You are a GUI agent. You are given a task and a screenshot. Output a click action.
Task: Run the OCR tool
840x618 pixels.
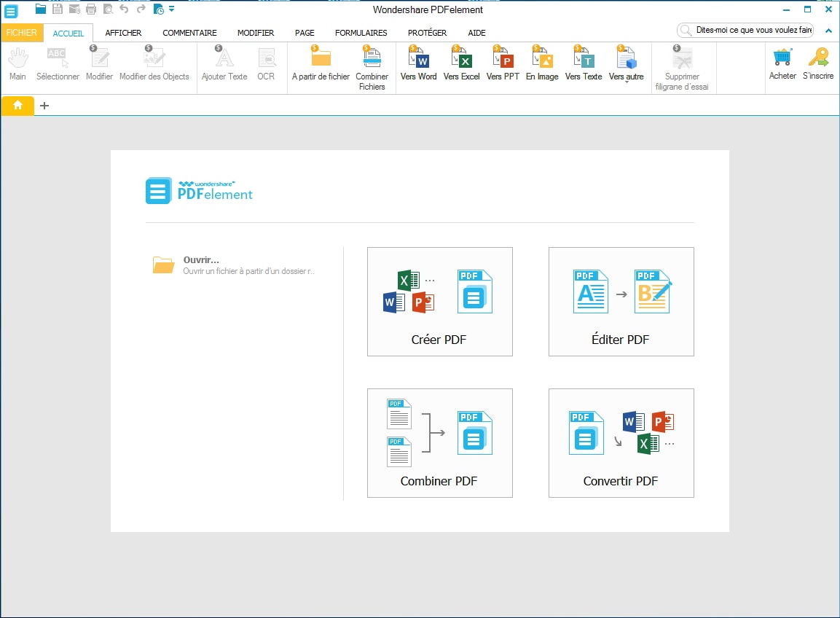click(x=266, y=64)
